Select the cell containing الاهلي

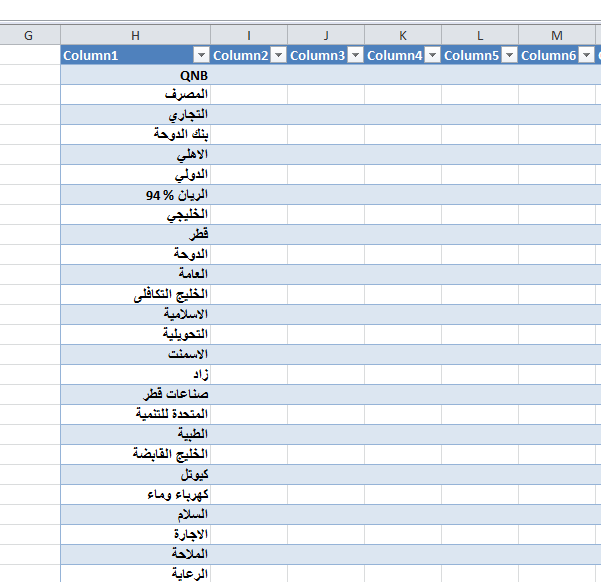coord(135,155)
